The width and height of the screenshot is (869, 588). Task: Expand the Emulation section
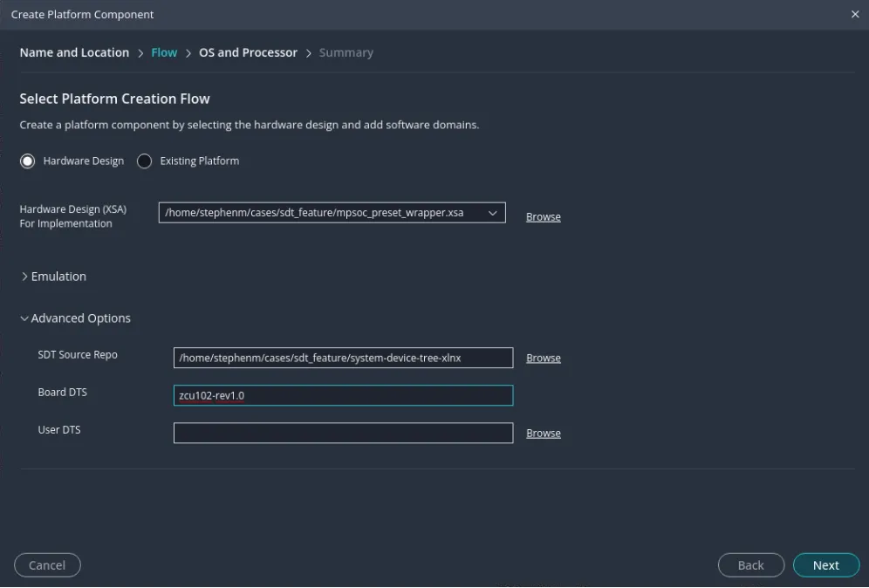[53, 277]
